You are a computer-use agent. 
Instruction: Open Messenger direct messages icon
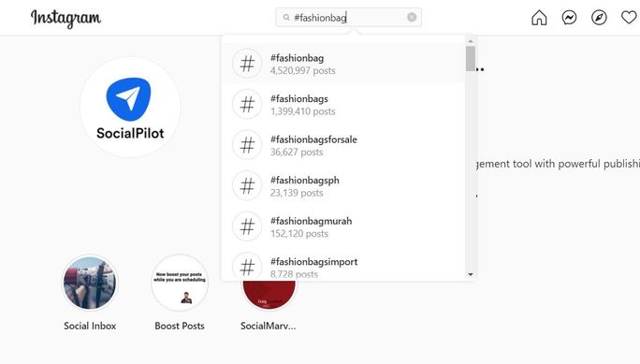pyautogui.click(x=569, y=18)
